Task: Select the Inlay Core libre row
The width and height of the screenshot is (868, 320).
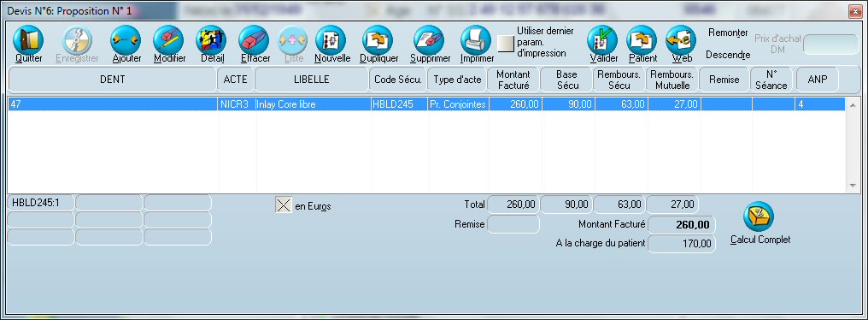Action: click(426, 104)
